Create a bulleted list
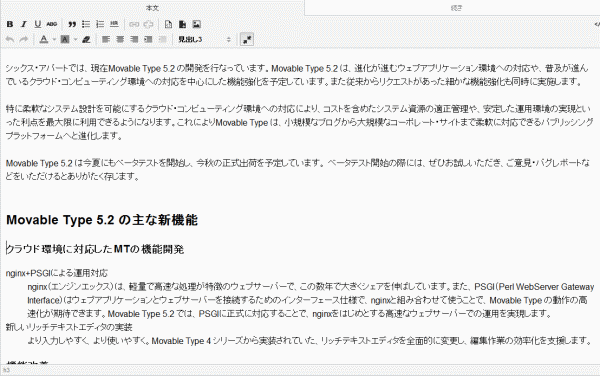 [x=86, y=24]
